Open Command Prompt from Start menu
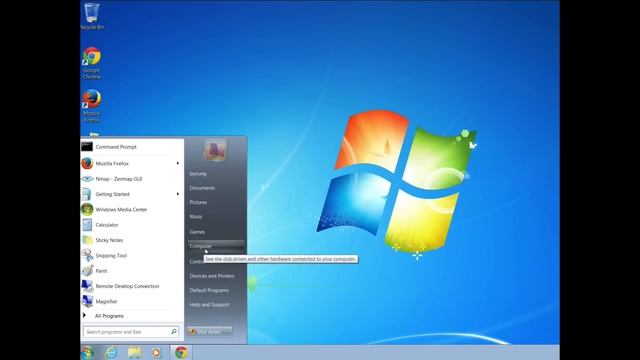This screenshot has height=360, width=640. [132, 147]
